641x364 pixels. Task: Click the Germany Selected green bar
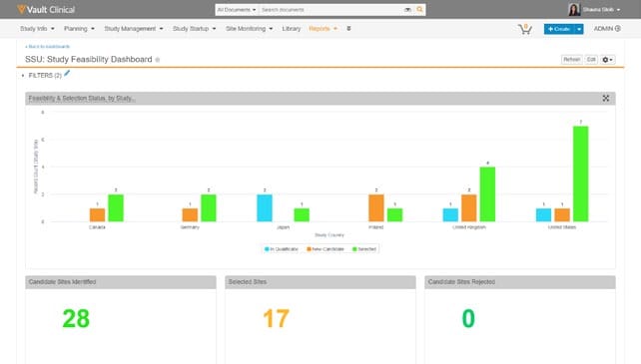[209, 208]
